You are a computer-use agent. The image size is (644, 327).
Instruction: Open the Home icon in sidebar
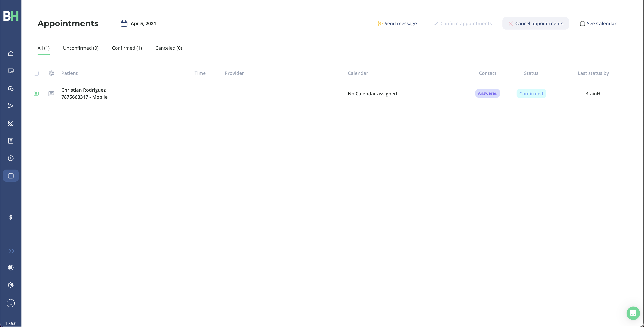coord(11,54)
